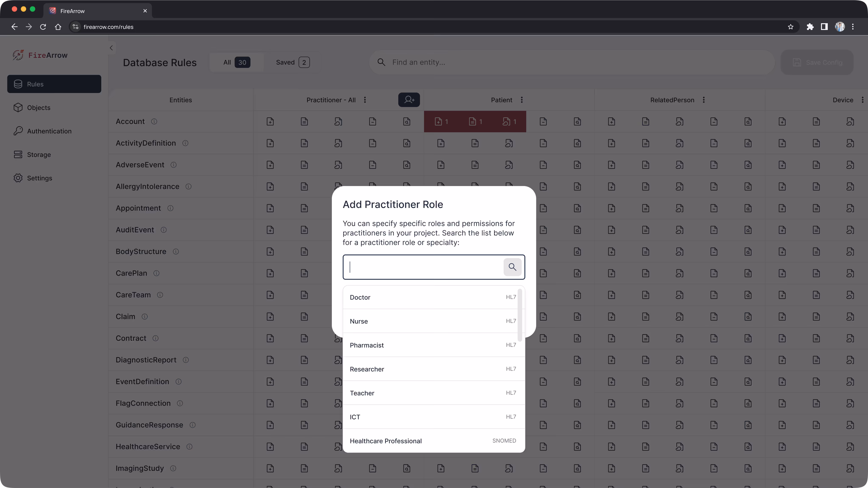Screen dimensions: 868x488
Task: Click the Find an entity search field
Action: (572, 62)
